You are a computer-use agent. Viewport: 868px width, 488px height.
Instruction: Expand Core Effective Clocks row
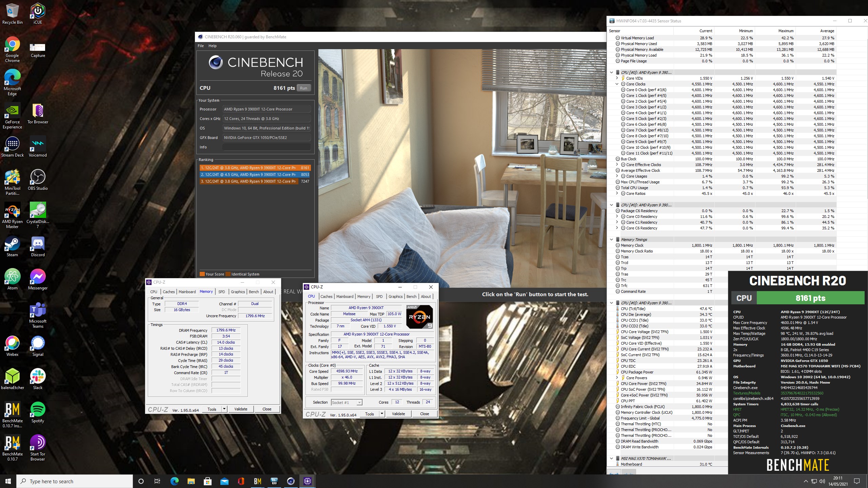tap(617, 165)
